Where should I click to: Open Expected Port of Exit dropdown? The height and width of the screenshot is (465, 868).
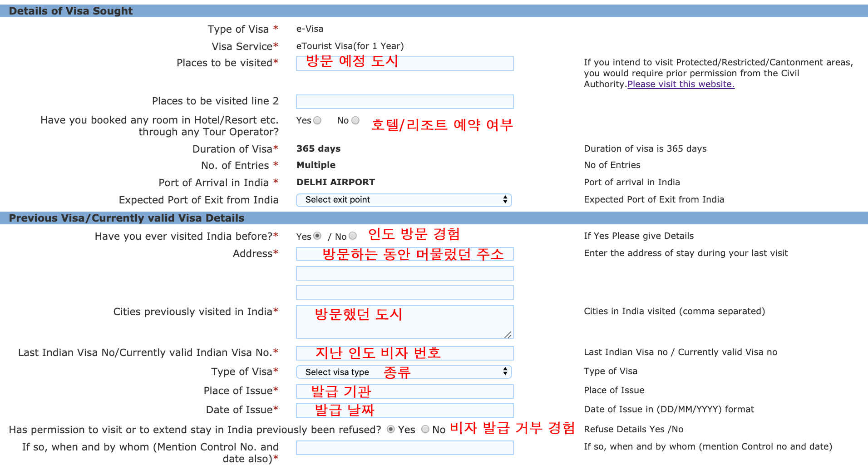point(404,200)
